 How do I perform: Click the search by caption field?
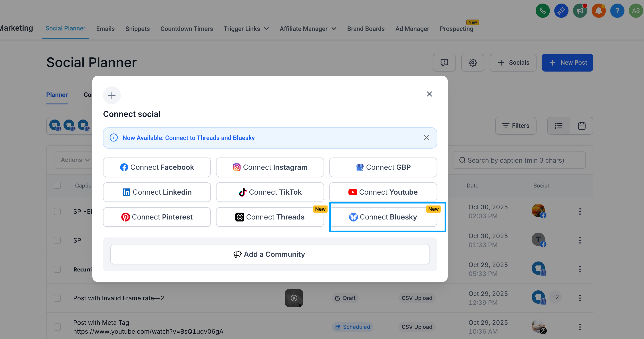(x=519, y=160)
